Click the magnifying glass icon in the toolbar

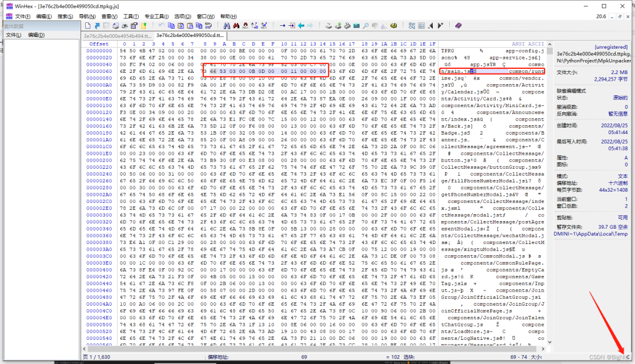(366, 25)
